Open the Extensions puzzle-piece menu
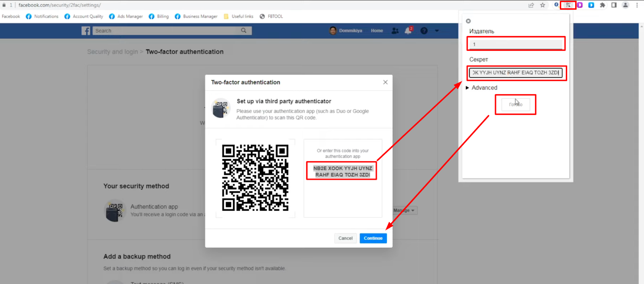The image size is (644, 284). [x=602, y=5]
